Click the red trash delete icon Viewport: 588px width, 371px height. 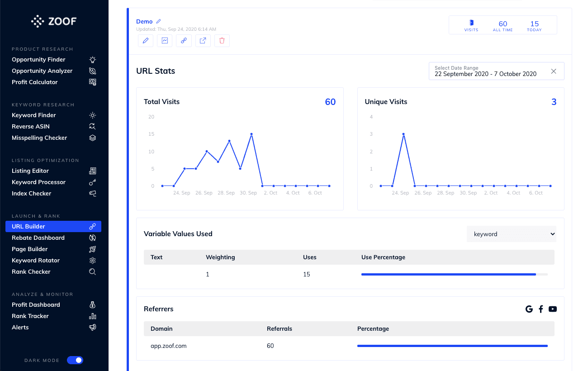(x=222, y=40)
